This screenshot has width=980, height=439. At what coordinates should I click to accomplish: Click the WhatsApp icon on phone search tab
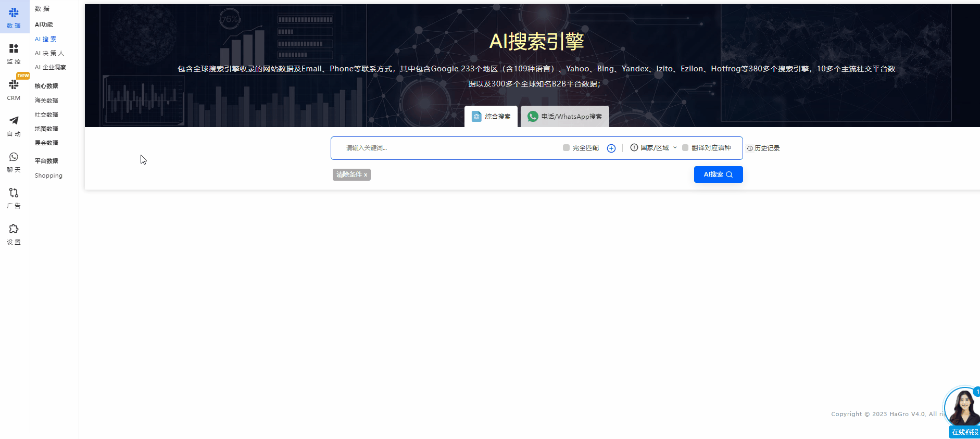(533, 117)
